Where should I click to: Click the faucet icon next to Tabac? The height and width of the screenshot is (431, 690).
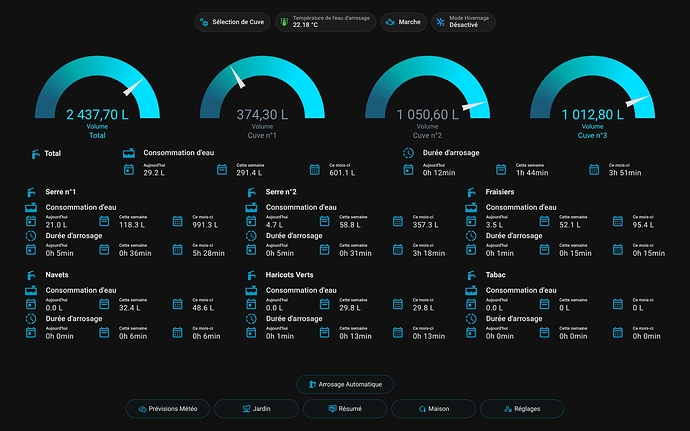point(471,276)
